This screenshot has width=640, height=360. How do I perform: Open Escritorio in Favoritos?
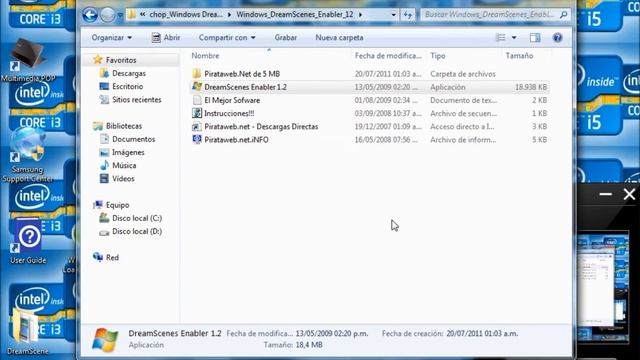click(x=127, y=87)
